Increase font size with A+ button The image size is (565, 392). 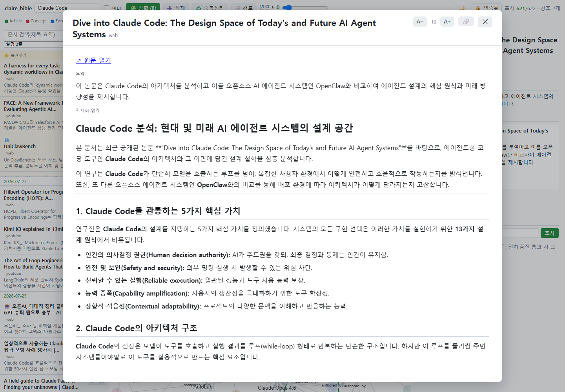coord(447,22)
